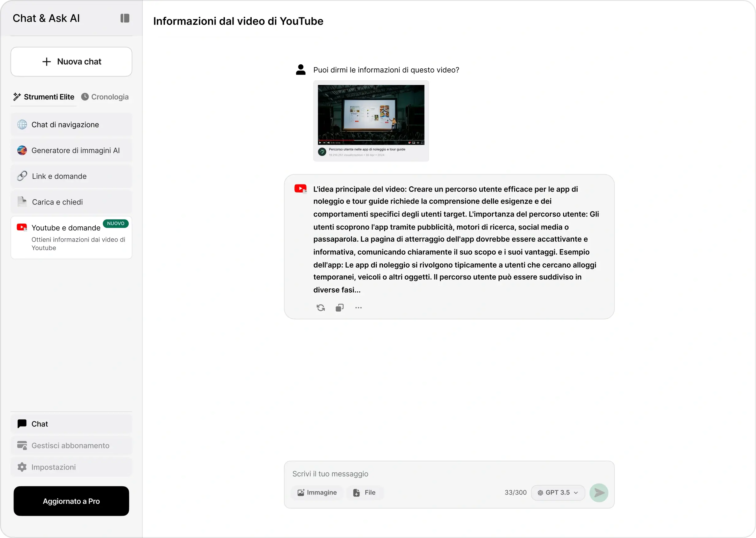Open the attached YouTube video thumbnail
The image size is (756, 538).
pyautogui.click(x=371, y=121)
